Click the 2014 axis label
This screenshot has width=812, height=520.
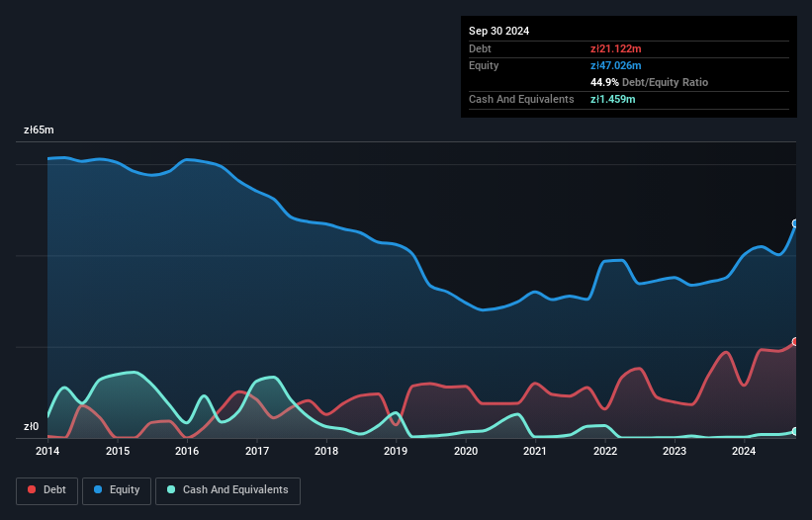point(47,451)
